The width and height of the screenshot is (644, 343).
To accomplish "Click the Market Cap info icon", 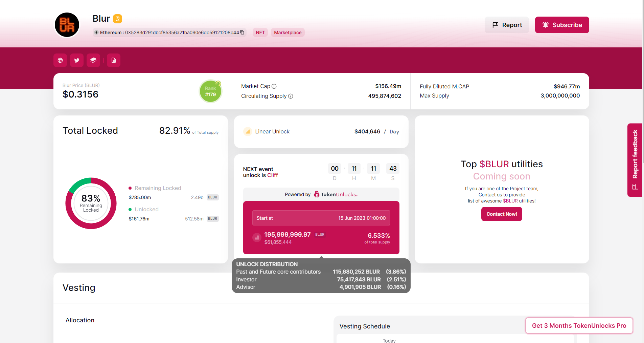I will coord(274,86).
